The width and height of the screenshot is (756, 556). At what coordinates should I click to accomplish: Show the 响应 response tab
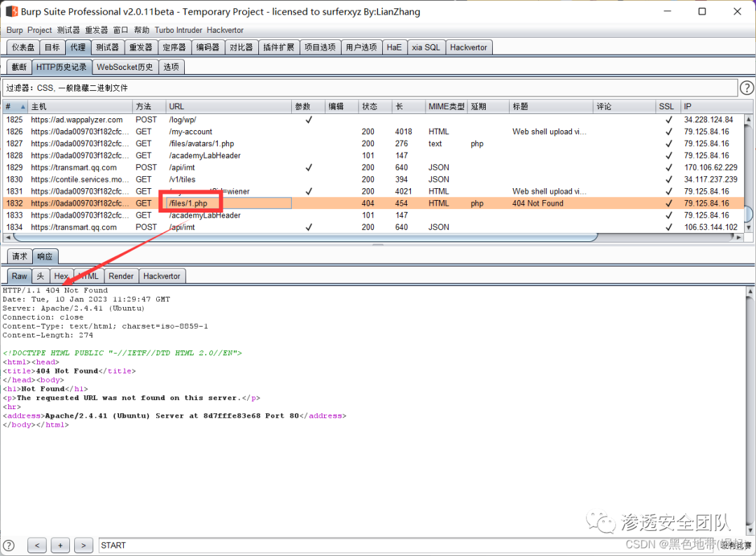(x=45, y=256)
